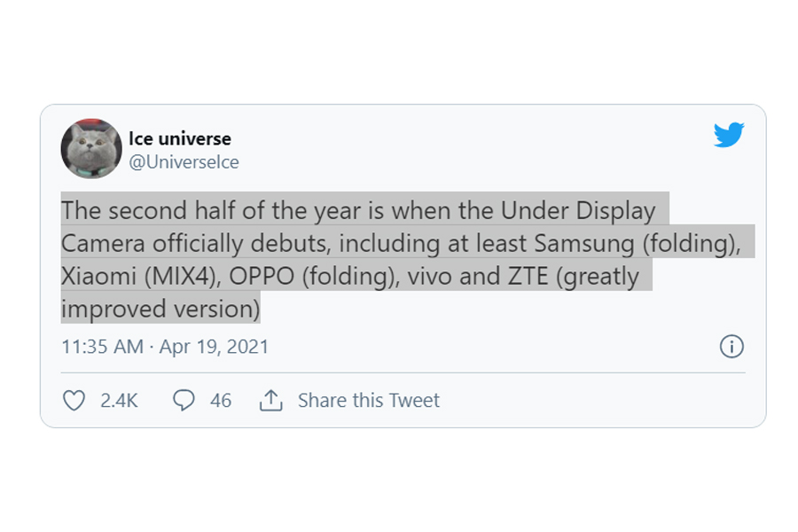
Task: Open replies via the speech bubble icon
Action: (184, 401)
